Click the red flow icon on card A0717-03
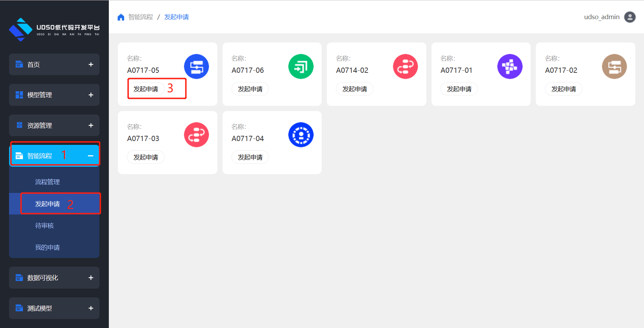 (x=196, y=135)
